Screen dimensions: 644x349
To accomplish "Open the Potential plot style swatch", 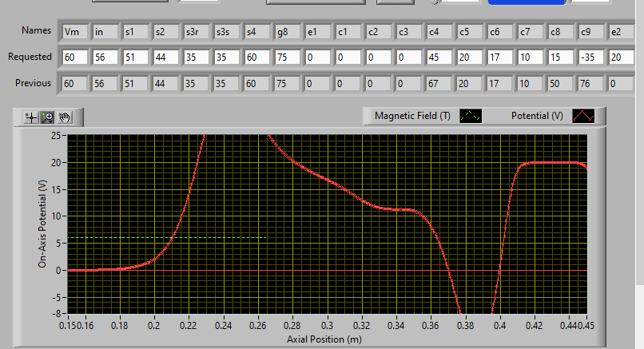I will pos(583,116).
